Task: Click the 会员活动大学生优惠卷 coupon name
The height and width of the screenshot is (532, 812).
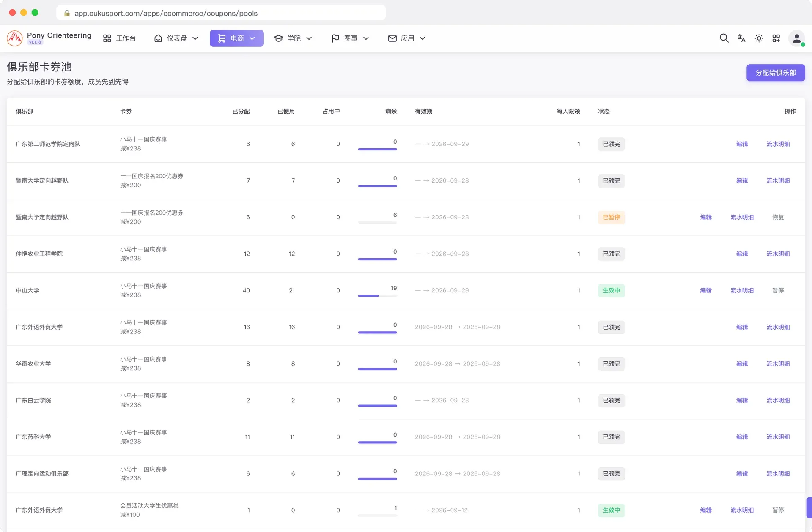Action: click(149, 506)
